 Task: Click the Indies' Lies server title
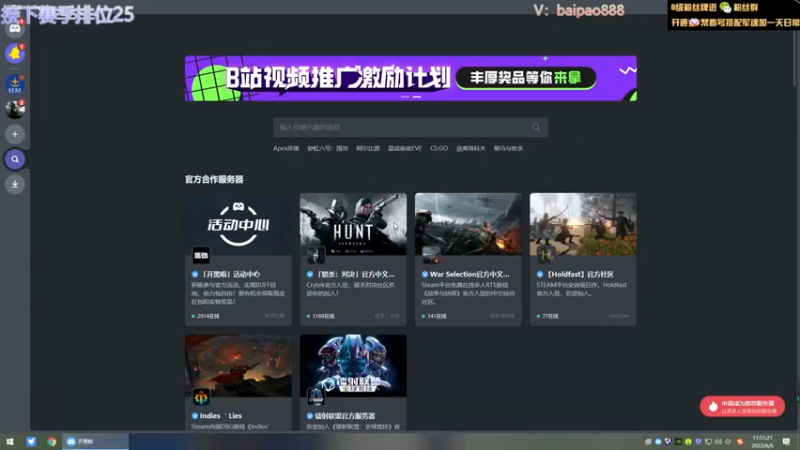tap(221, 416)
